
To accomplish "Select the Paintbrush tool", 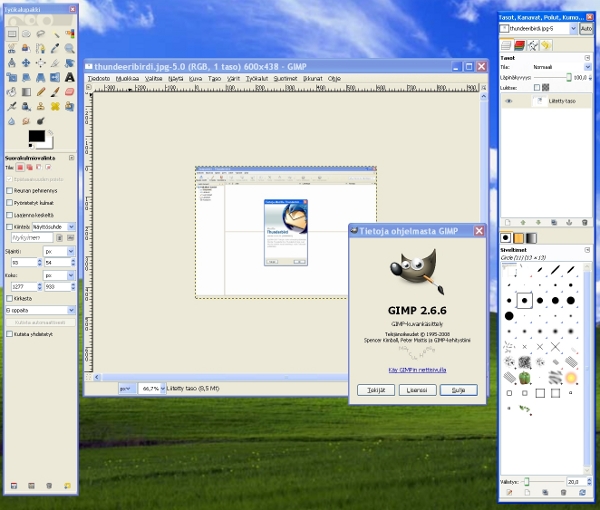I will 55,92.
